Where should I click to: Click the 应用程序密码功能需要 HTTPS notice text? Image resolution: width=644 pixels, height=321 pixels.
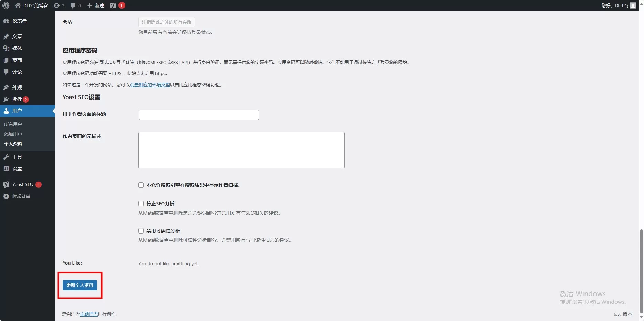click(116, 73)
